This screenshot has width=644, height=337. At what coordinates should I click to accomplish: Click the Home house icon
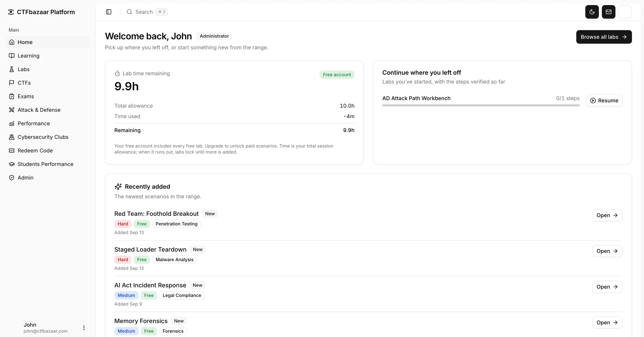[12, 42]
